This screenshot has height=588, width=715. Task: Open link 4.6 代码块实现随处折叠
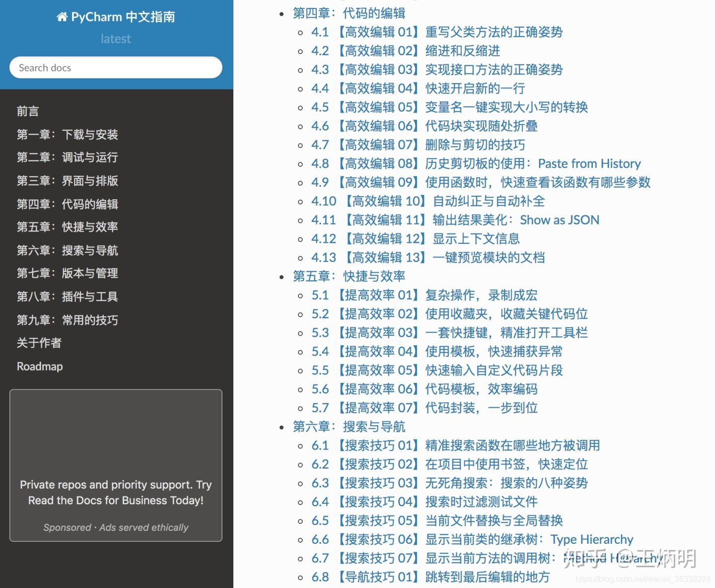point(425,126)
